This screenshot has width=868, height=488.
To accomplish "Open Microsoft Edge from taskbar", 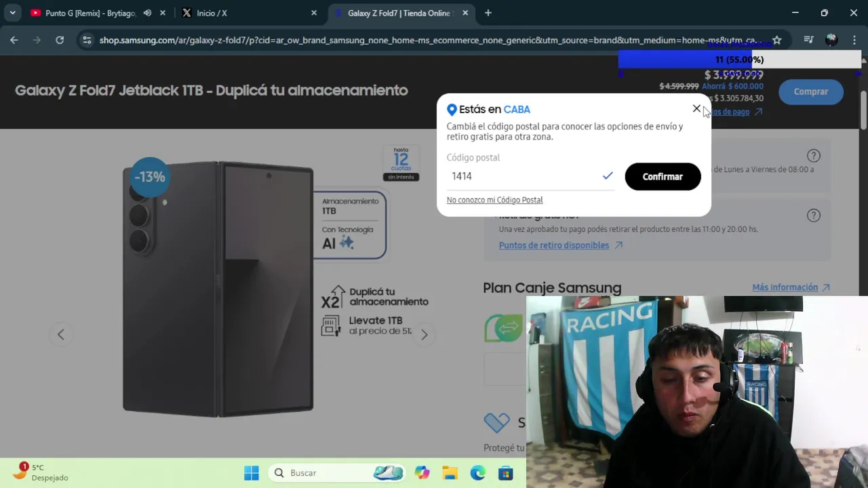I will click(x=478, y=473).
